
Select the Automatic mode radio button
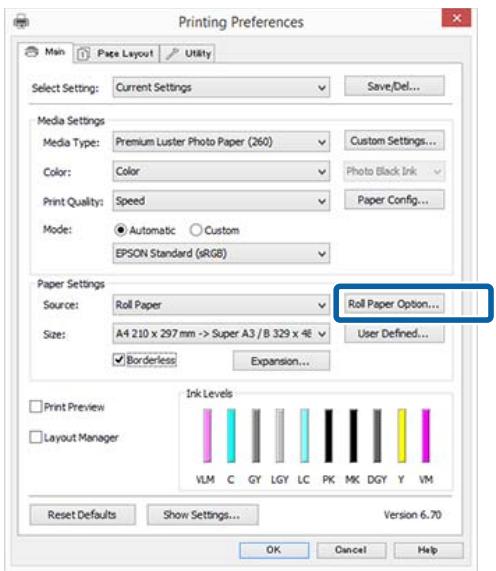click(x=120, y=230)
